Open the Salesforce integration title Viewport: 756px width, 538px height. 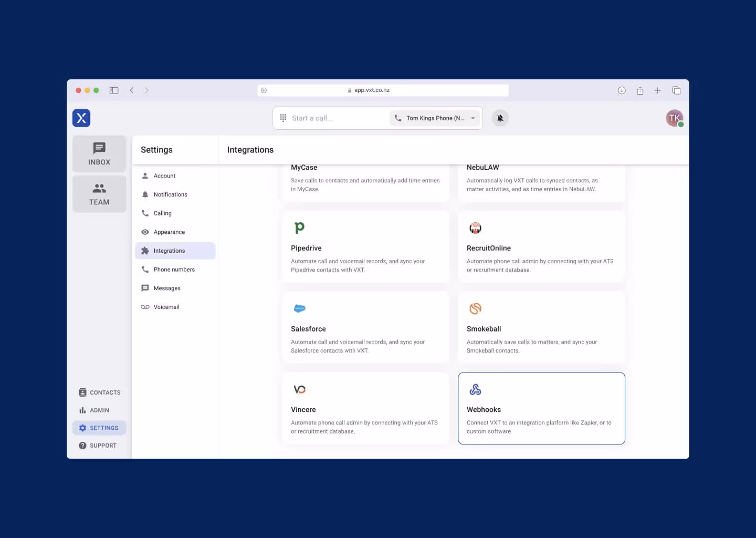tap(308, 329)
